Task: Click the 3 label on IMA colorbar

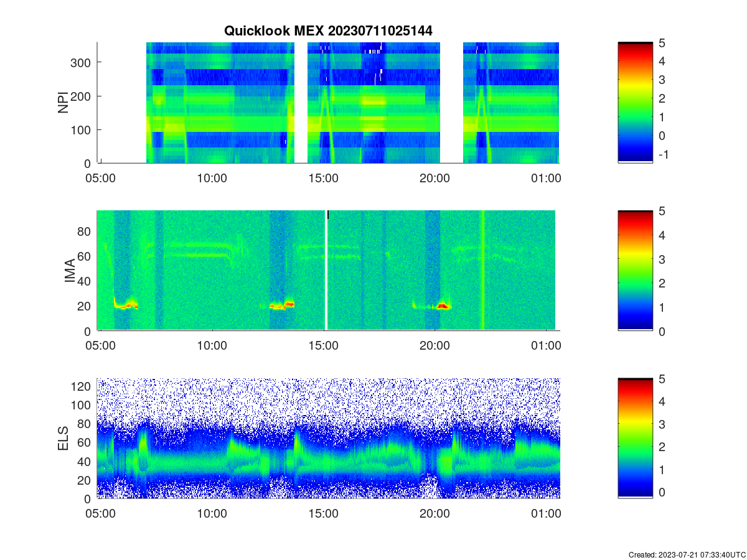Action: coord(662,259)
